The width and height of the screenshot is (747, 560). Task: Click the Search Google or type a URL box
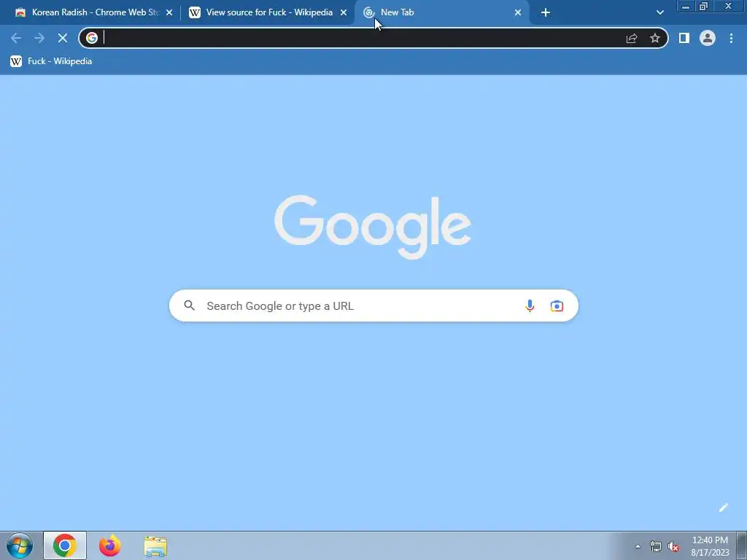(x=373, y=306)
